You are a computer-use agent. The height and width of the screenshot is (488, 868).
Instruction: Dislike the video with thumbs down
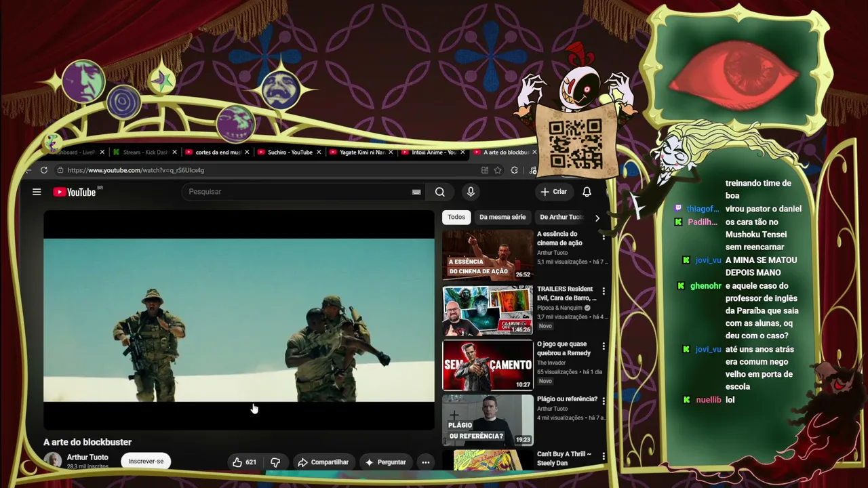pyautogui.click(x=275, y=462)
